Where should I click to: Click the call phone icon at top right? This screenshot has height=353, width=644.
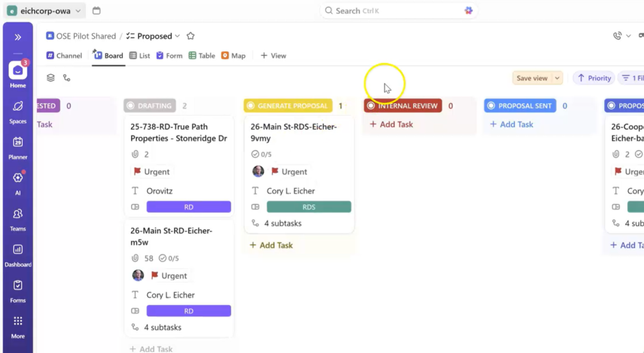[617, 36]
